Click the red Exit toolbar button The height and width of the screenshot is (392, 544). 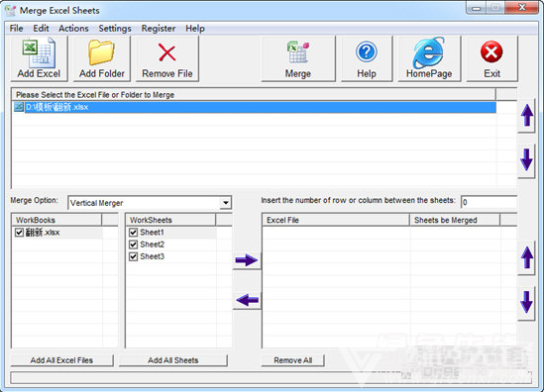[x=491, y=58]
